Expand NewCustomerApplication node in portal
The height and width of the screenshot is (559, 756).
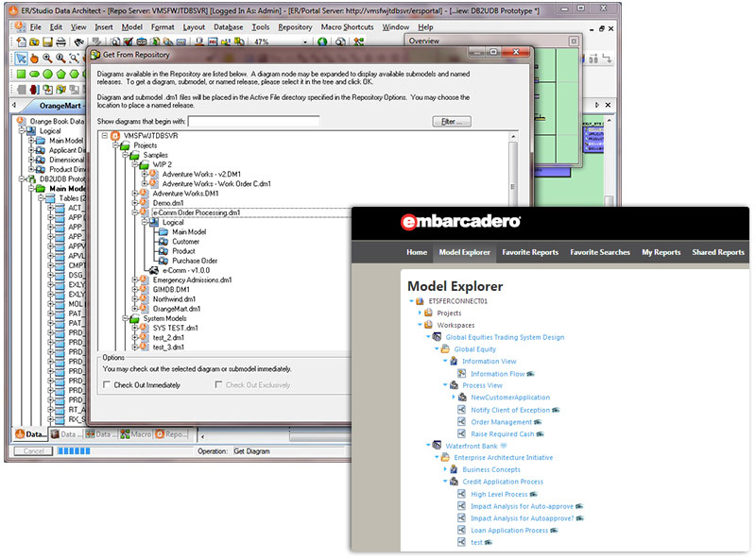454,398
